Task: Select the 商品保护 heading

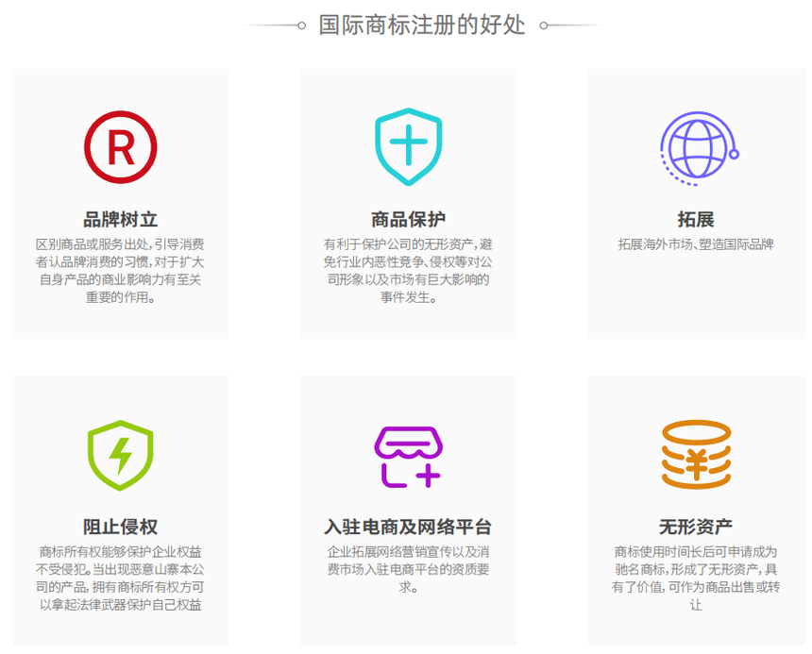Action: click(409, 219)
